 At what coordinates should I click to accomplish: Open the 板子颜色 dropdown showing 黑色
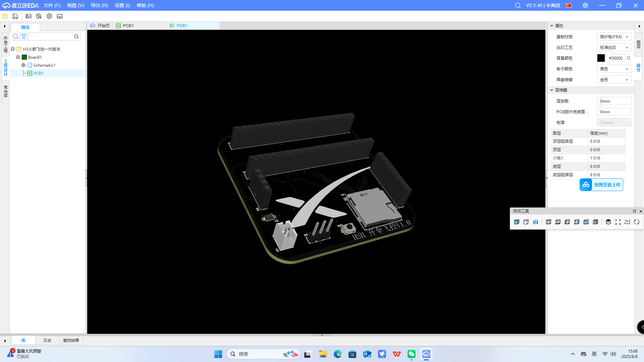pyautogui.click(x=614, y=69)
